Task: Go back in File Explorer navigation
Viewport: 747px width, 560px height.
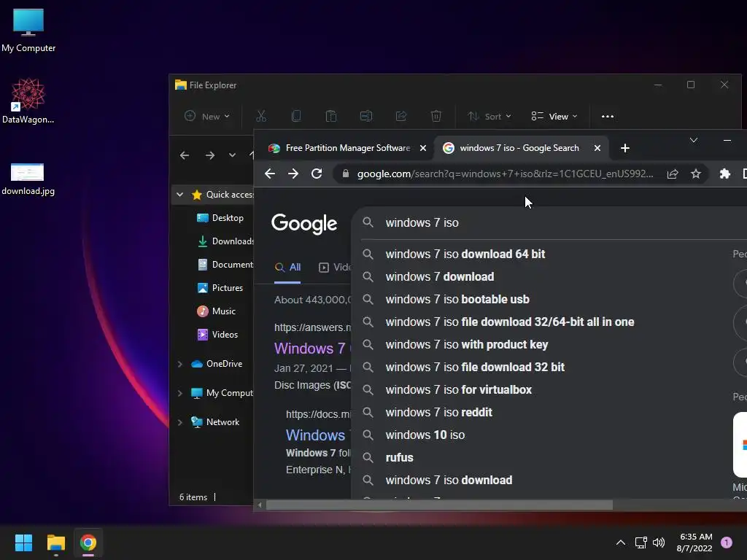Action: [185, 155]
